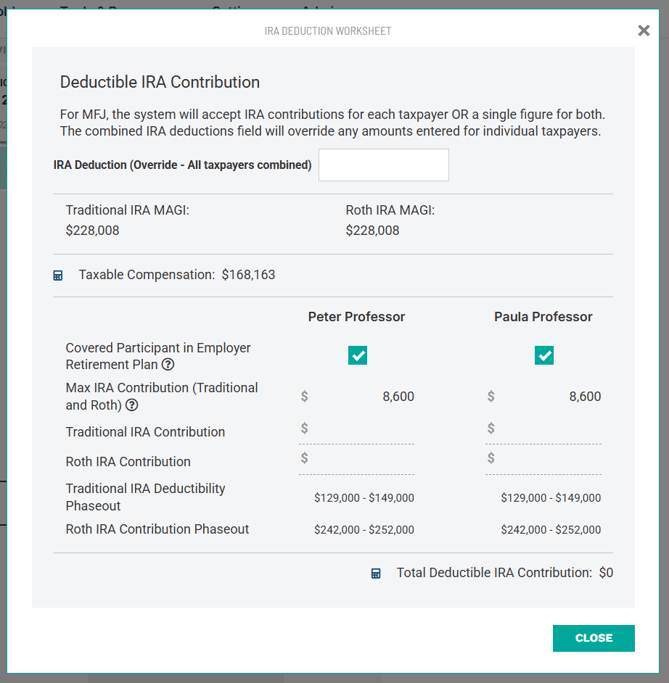Click the Total Deductible IRA Contribution $0 value
669x683 pixels.
click(606, 573)
